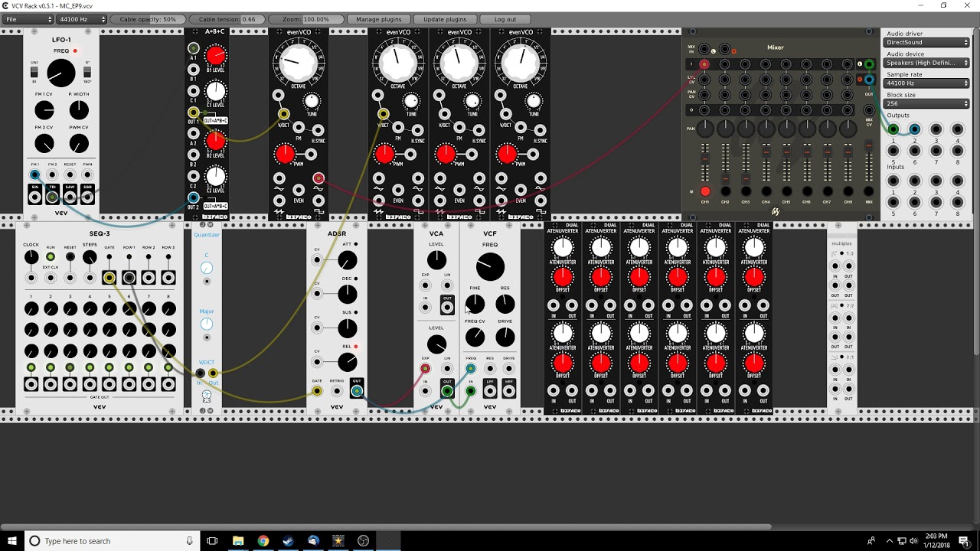Toggle the SEQ-3 RUN button

pyautogui.click(x=51, y=257)
